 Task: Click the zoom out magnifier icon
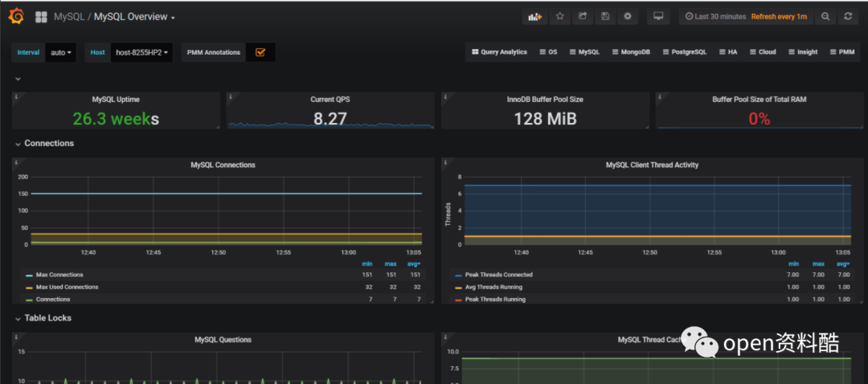[x=825, y=16]
